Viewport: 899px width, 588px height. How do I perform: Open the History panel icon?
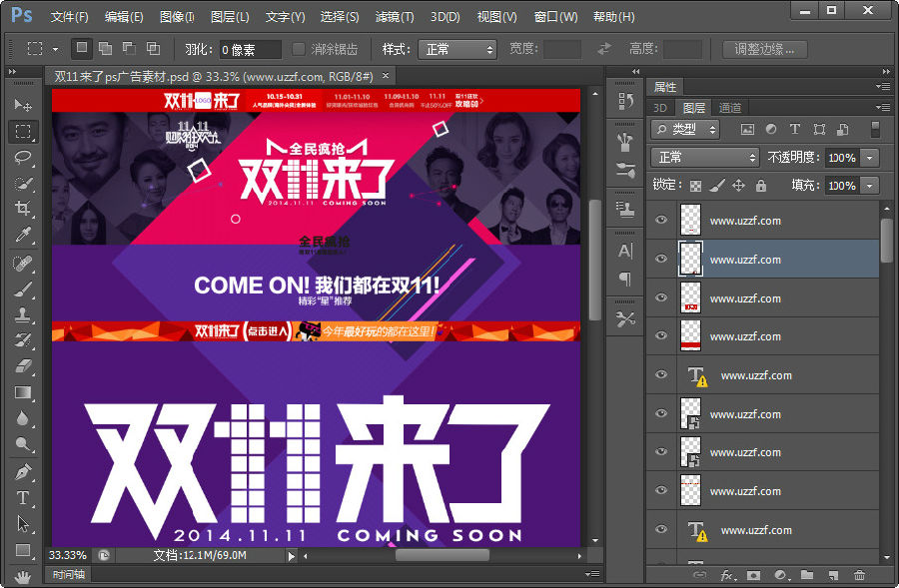point(625,102)
